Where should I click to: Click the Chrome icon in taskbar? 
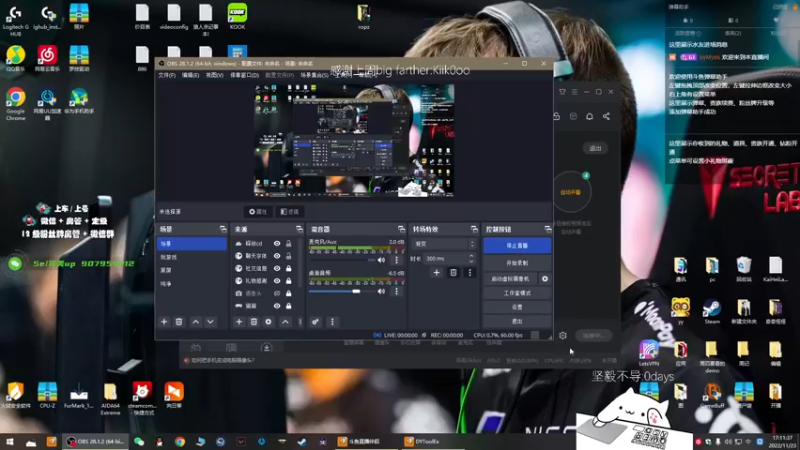click(180, 442)
